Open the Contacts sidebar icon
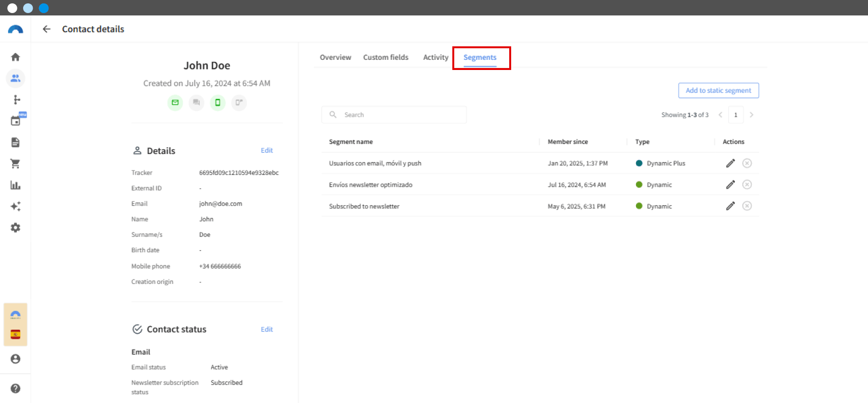 tap(15, 78)
